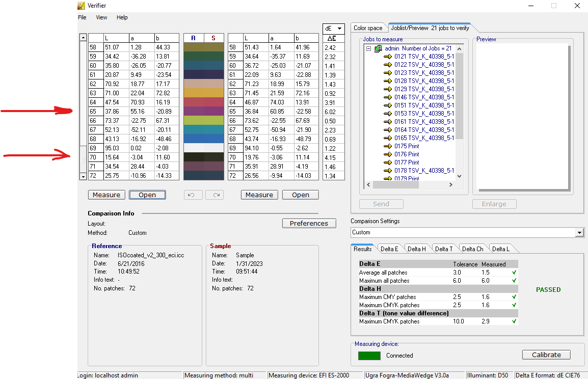Click the Illuminant: D50 status entry

488,375
